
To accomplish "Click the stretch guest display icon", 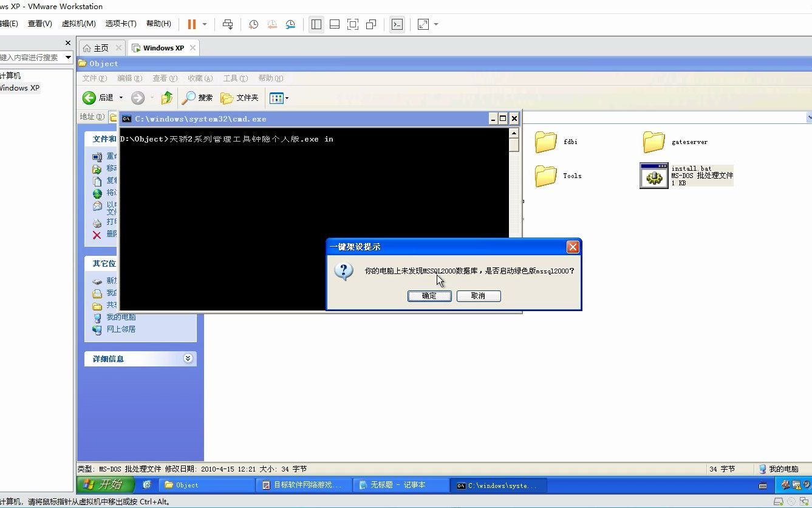I will 423,24.
